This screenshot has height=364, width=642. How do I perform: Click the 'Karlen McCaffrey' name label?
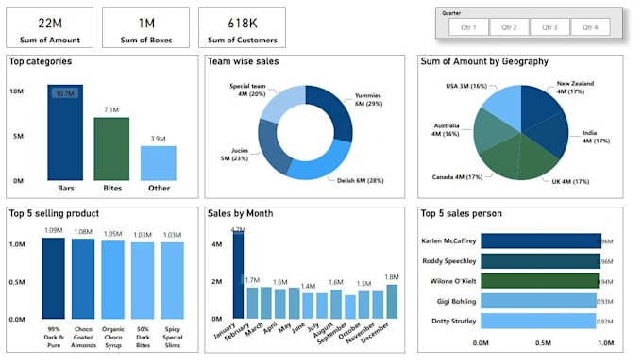click(x=448, y=240)
